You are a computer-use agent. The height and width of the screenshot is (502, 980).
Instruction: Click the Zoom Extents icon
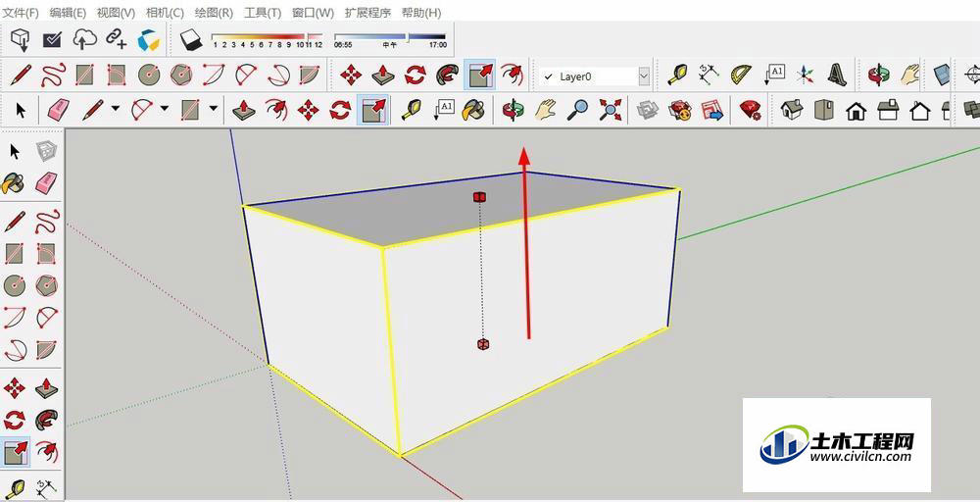pyautogui.click(x=610, y=111)
